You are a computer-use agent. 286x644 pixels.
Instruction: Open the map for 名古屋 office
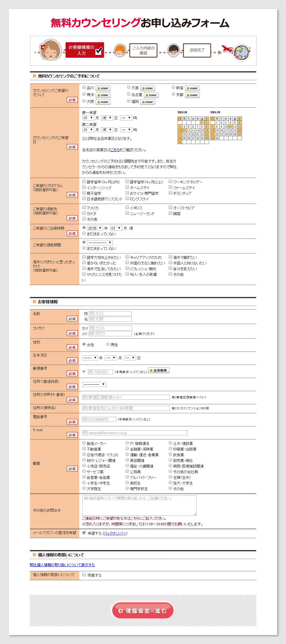click(151, 95)
